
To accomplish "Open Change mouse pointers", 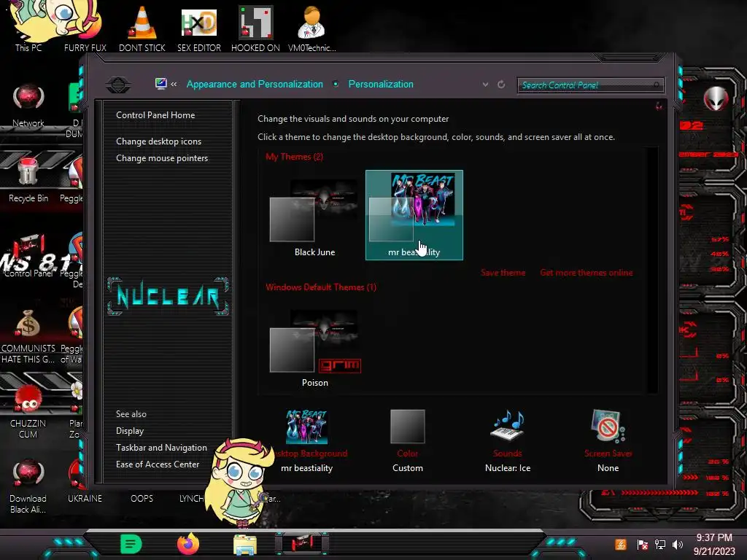I will point(162,158).
